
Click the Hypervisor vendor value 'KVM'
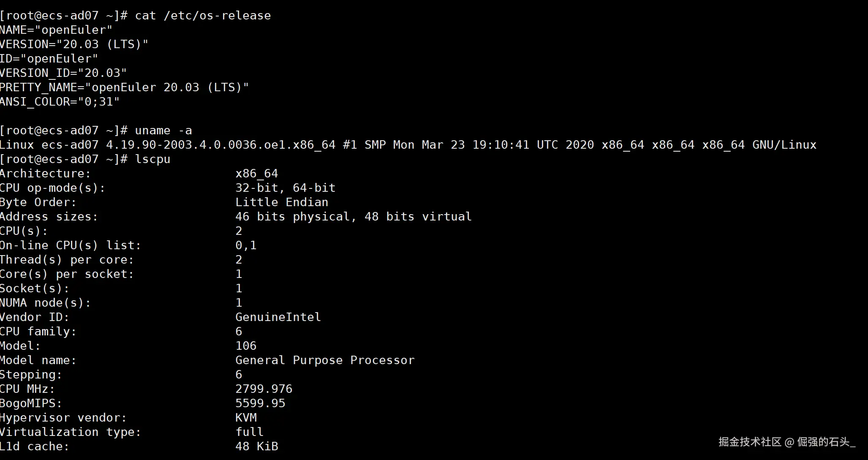coord(246,418)
